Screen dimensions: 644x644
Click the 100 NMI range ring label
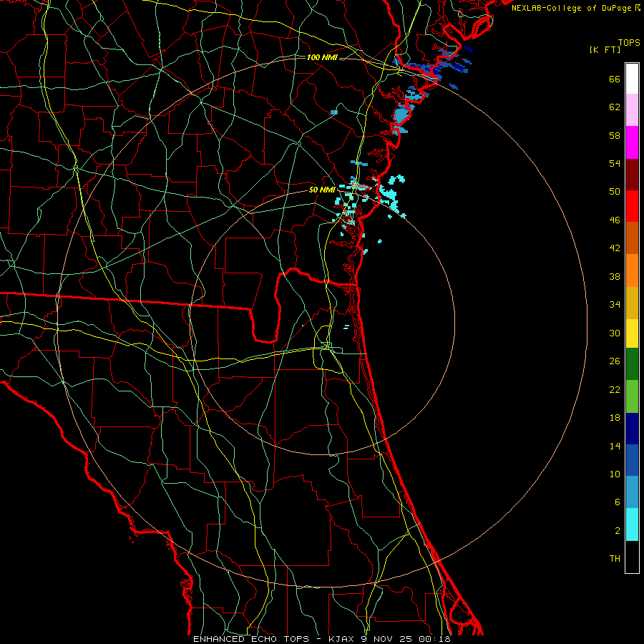tap(322, 57)
